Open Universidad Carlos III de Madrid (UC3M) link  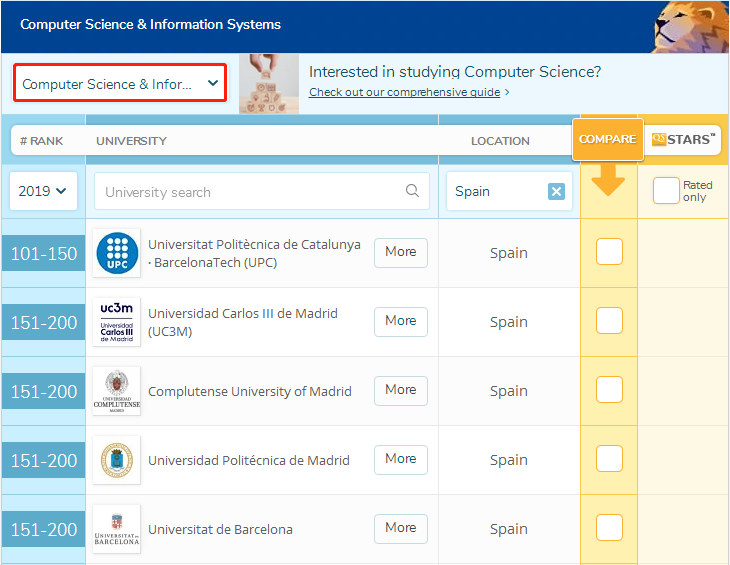click(243, 322)
